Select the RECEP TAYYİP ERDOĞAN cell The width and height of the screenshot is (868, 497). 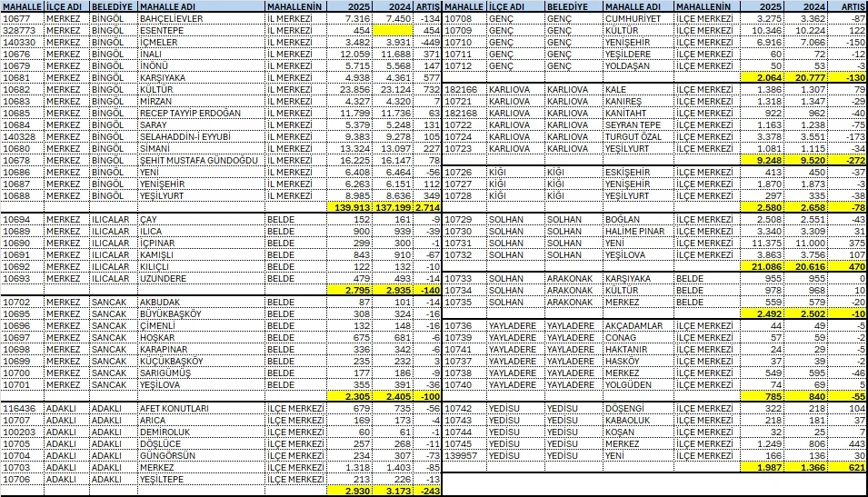point(200,113)
